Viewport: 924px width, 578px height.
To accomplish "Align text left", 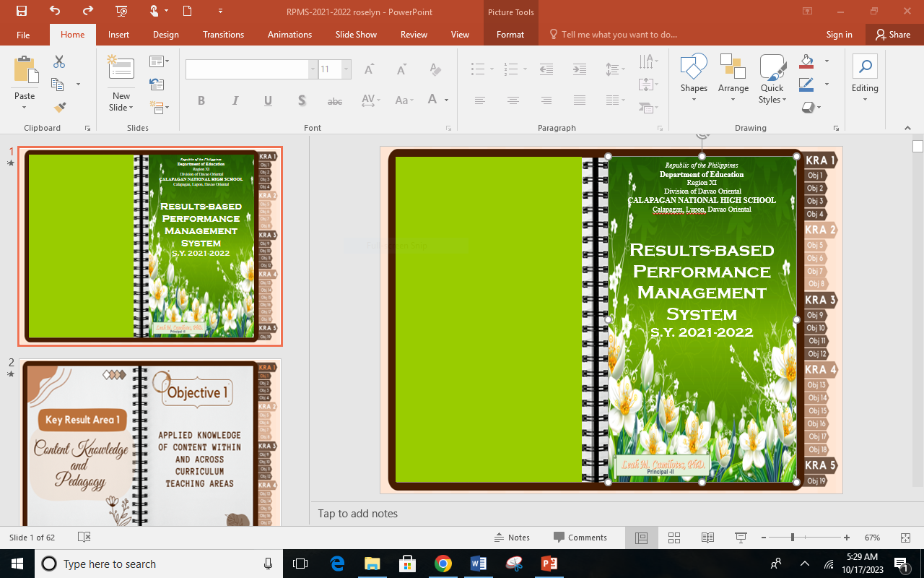I will pyautogui.click(x=480, y=100).
